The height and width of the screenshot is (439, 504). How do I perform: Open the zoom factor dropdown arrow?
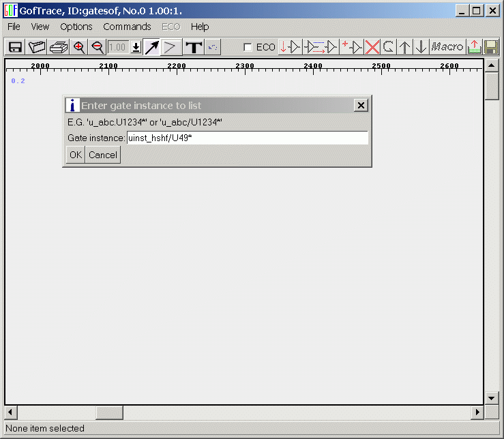click(136, 47)
